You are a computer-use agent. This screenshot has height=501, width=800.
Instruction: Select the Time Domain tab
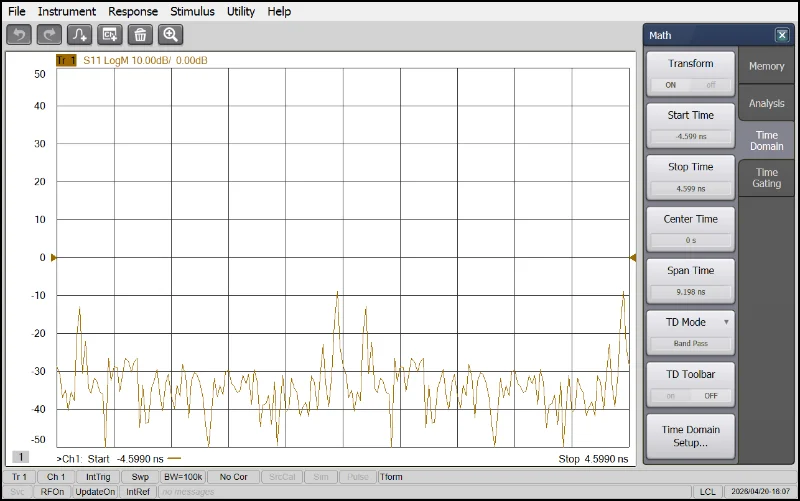point(766,140)
